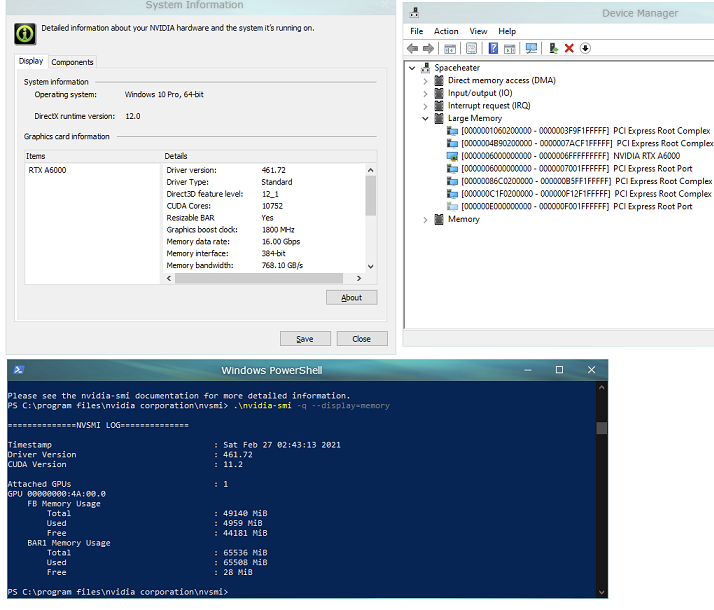Click the chip icon beside Interrupt request (IRQ)

(x=439, y=106)
